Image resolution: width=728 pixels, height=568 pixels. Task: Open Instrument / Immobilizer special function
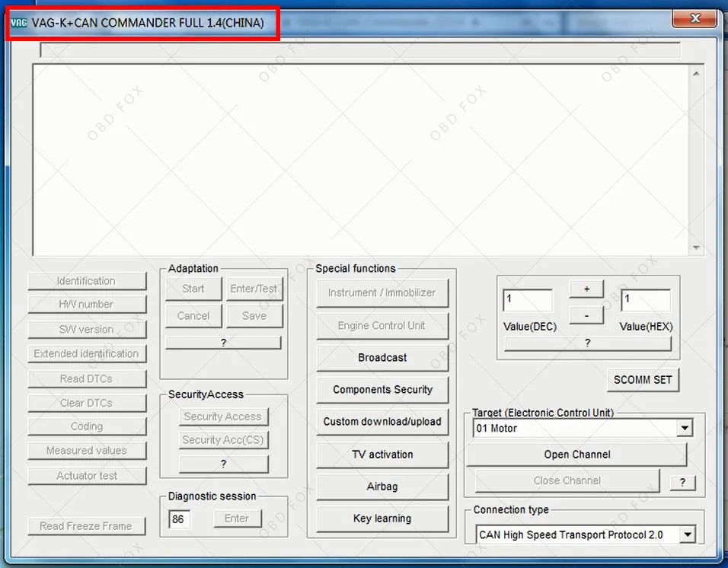pyautogui.click(x=382, y=293)
